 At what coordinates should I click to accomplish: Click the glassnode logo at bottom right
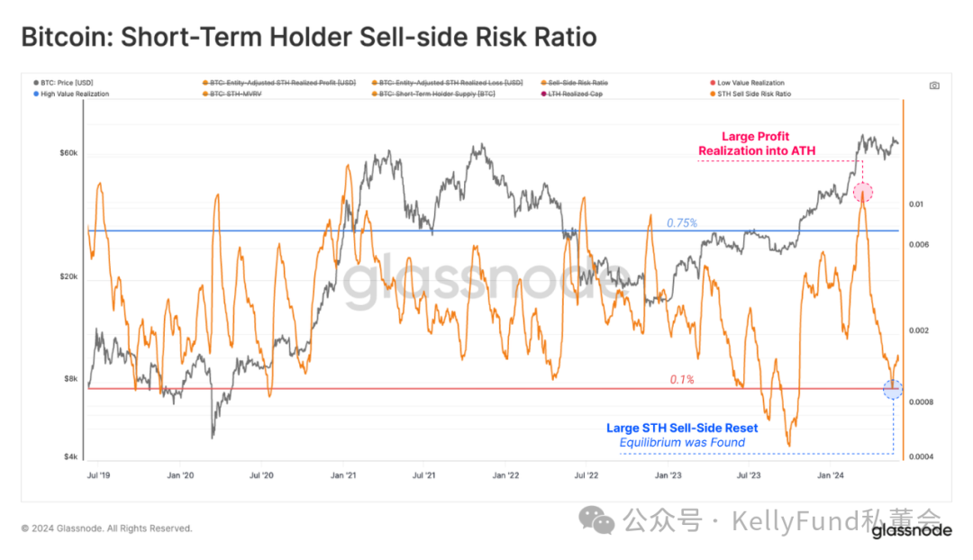tap(912, 530)
